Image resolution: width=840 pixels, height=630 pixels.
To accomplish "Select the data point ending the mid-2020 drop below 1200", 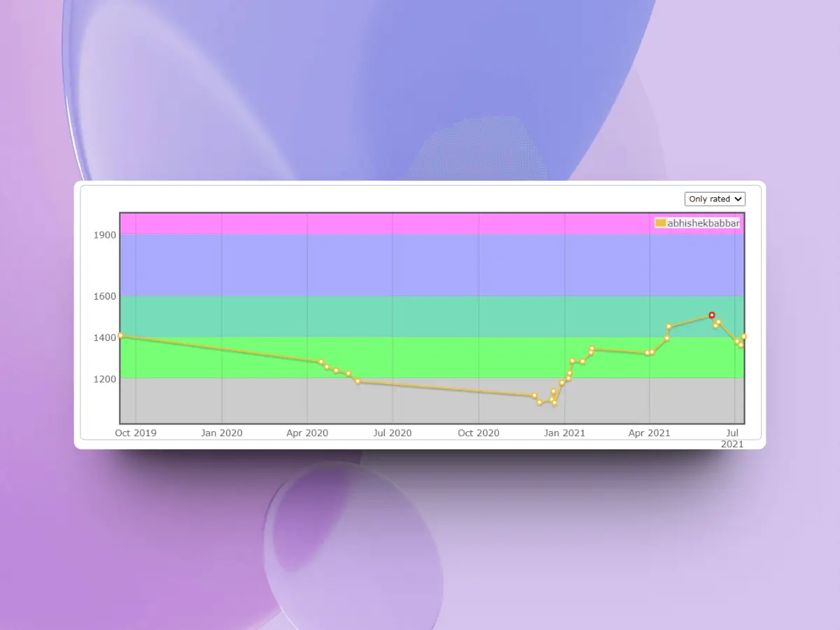I will [x=358, y=381].
